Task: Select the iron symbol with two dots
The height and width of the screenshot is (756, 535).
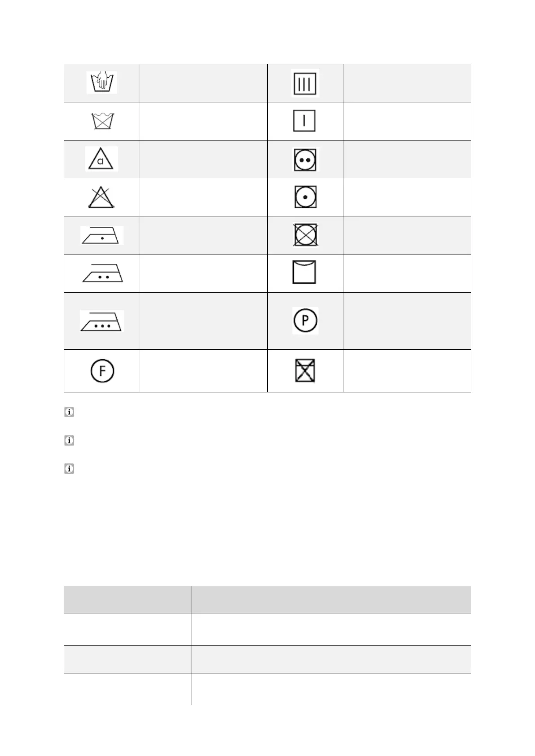Action: click(x=102, y=273)
